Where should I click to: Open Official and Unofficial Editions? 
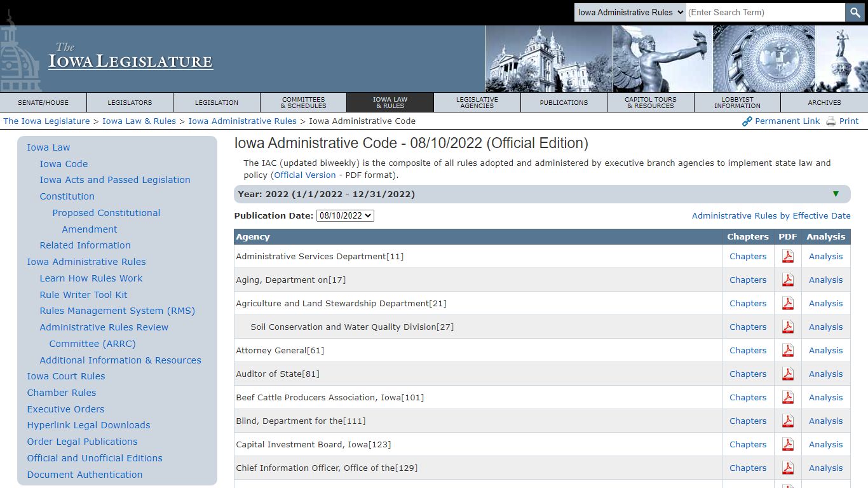(95, 458)
